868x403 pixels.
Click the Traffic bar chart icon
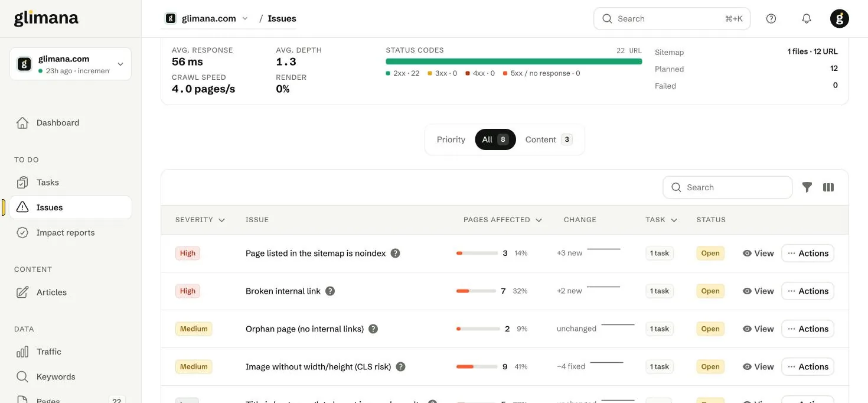[22, 352]
